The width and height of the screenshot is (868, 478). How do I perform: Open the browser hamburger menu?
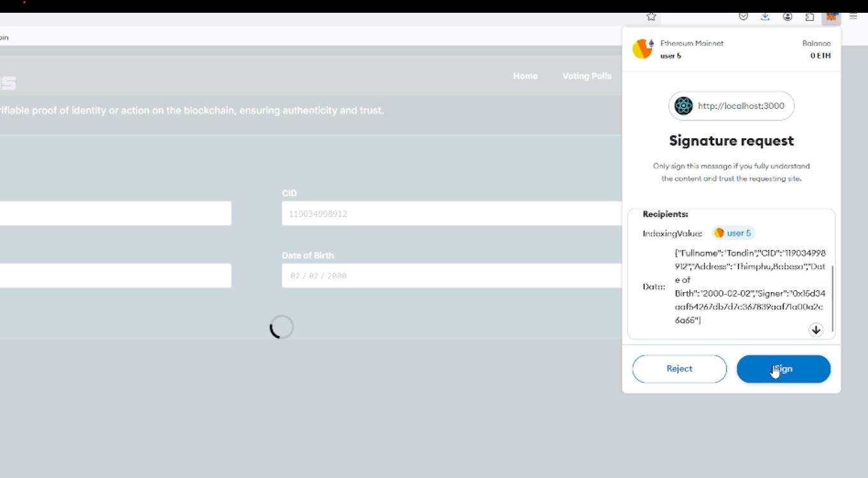pyautogui.click(x=853, y=17)
